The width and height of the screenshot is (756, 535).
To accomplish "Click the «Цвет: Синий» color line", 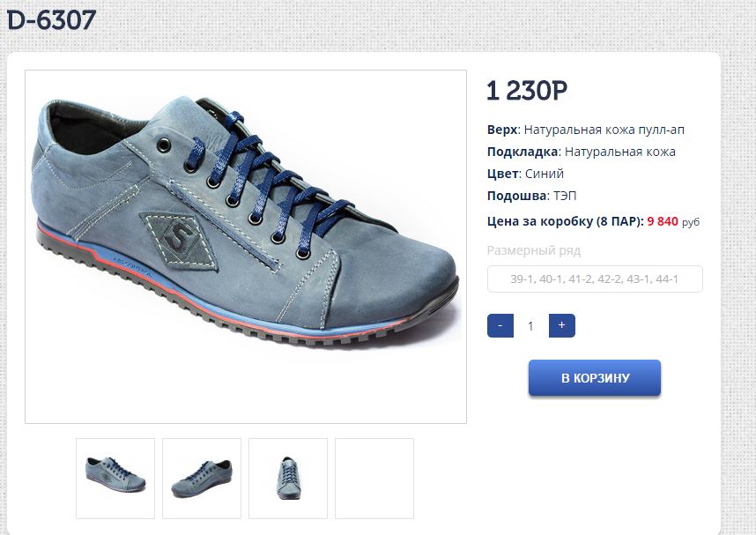I will point(525,174).
